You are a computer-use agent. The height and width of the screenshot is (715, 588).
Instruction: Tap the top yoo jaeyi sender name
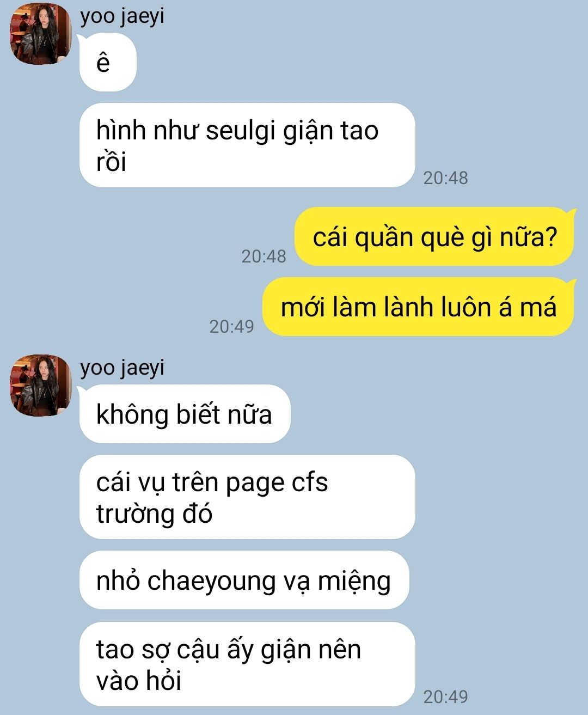point(122,16)
